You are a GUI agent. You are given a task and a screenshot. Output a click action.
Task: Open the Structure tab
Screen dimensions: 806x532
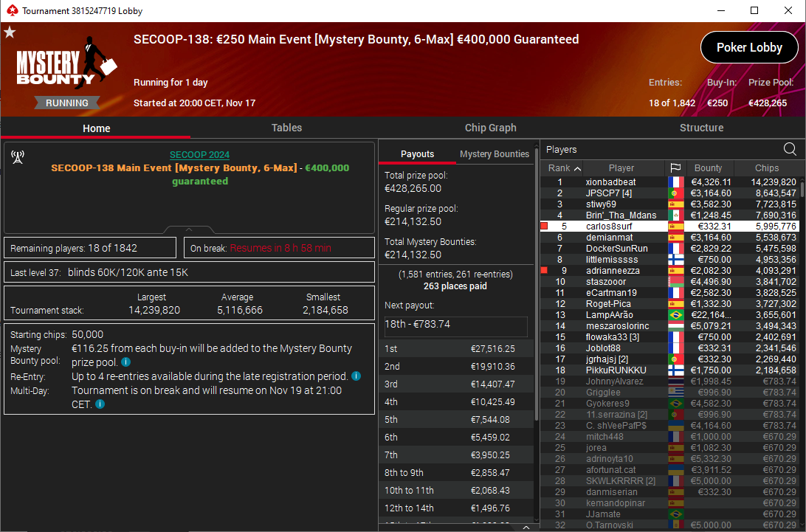click(701, 128)
